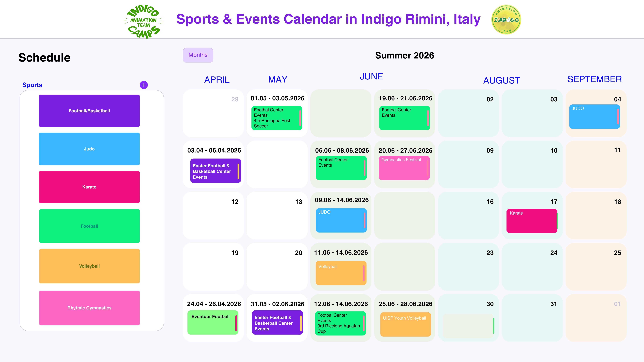Open the Eventour Football event card
The width and height of the screenshot is (644, 362).
[212, 322]
